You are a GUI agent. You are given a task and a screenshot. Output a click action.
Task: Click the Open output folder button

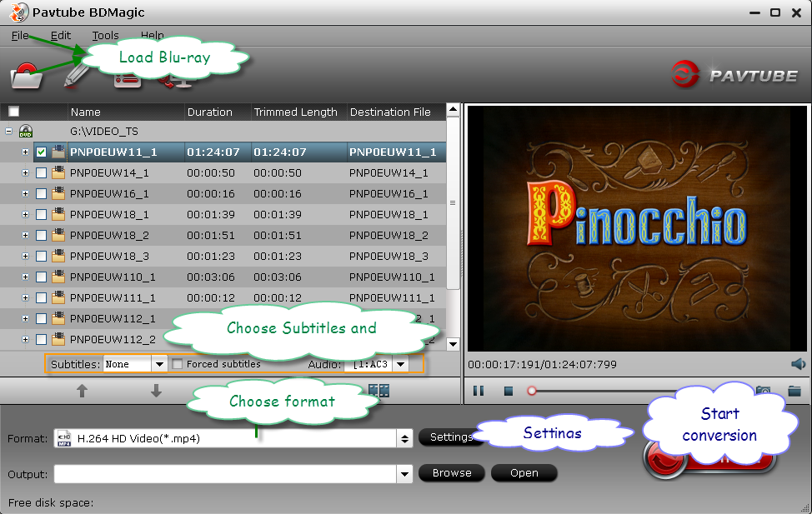pyautogui.click(x=524, y=472)
